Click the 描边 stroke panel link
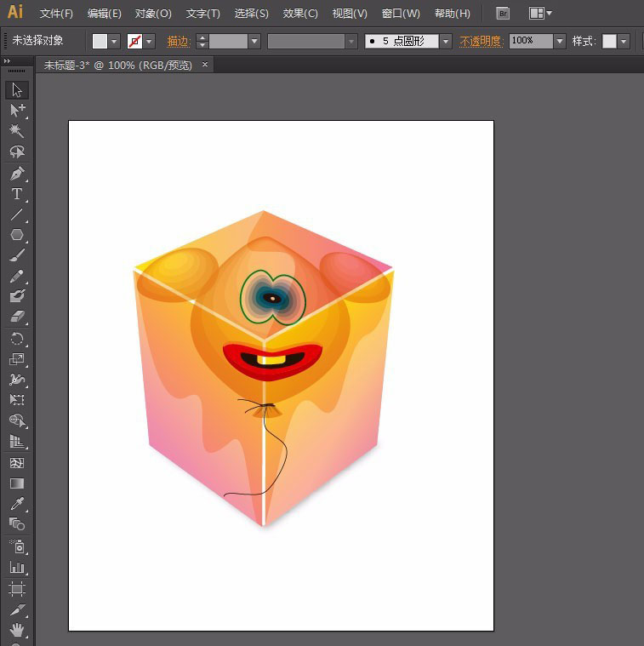Screen dimensions: 644x646 click(x=178, y=41)
